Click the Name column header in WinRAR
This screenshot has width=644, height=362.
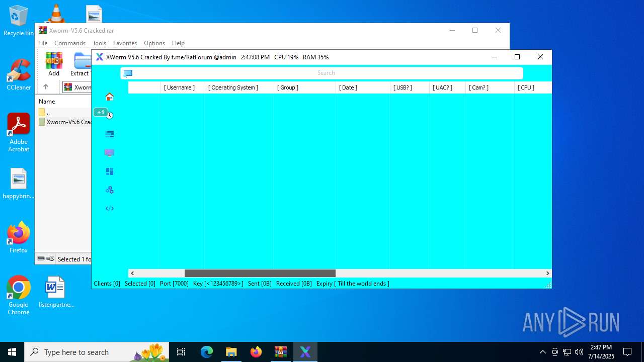click(47, 101)
